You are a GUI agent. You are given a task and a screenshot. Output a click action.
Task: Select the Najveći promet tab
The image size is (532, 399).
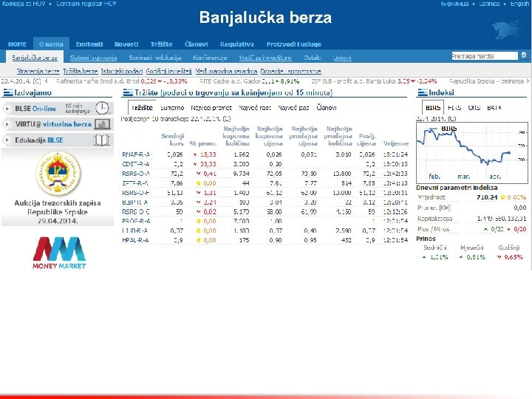tap(211, 108)
